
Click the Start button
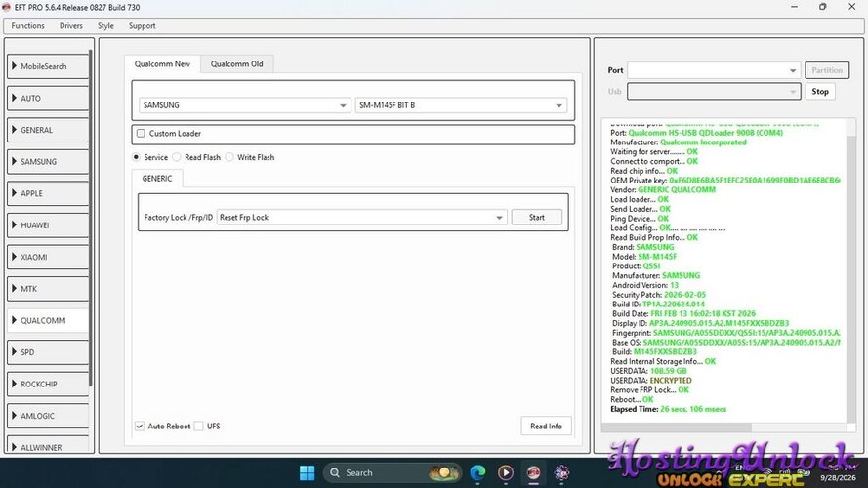pyautogui.click(x=536, y=218)
